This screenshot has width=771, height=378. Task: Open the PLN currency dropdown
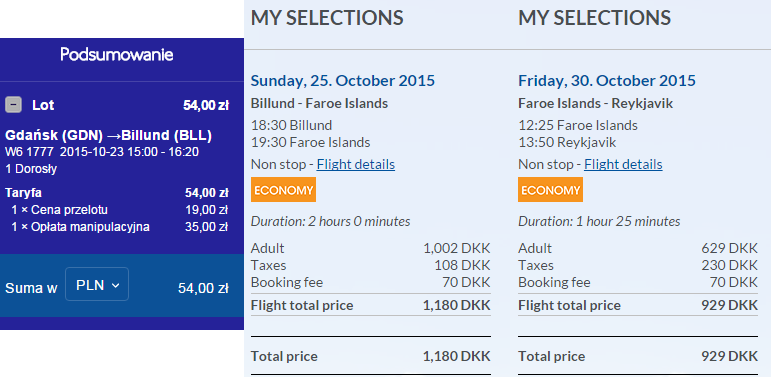point(97,284)
